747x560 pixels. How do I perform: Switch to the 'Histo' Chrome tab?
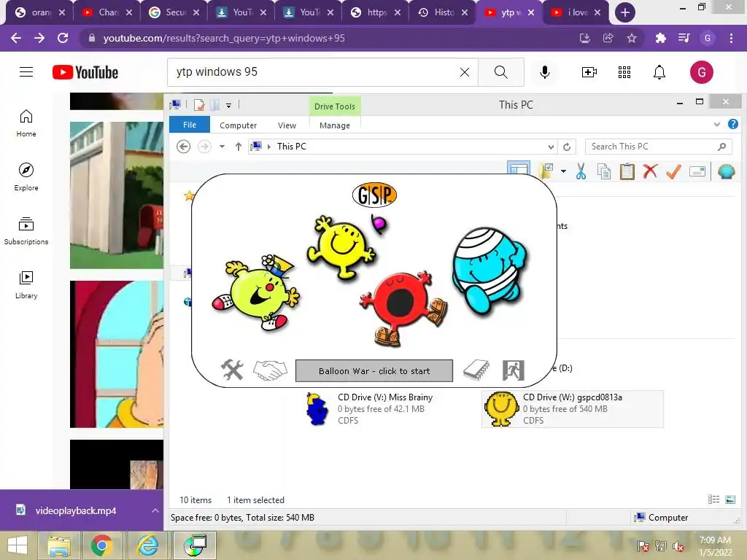pyautogui.click(x=442, y=12)
